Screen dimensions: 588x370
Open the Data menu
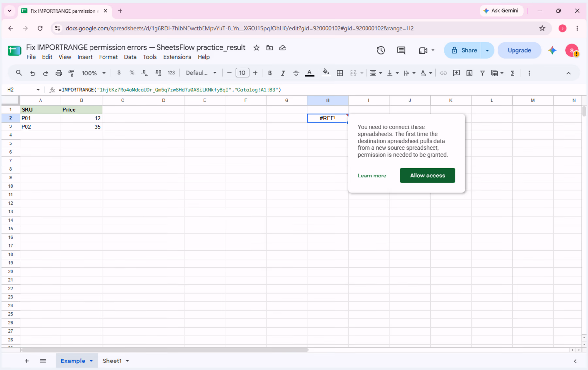click(x=130, y=57)
